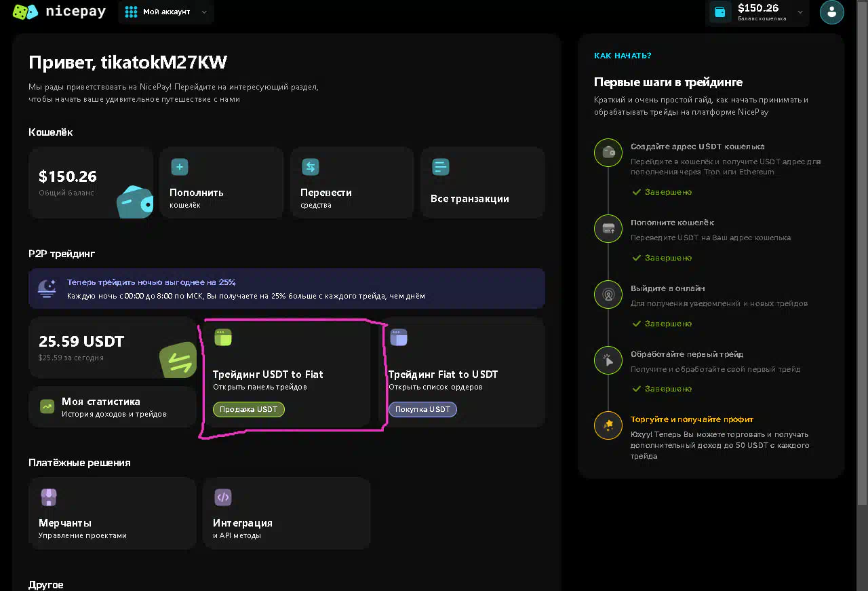This screenshot has height=591, width=868.
Task: Click the Платёжные решения section heading
Action: tap(79, 463)
